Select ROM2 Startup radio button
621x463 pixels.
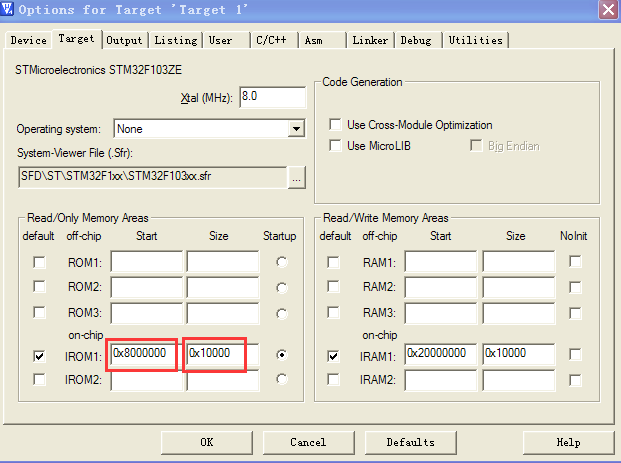tap(282, 288)
